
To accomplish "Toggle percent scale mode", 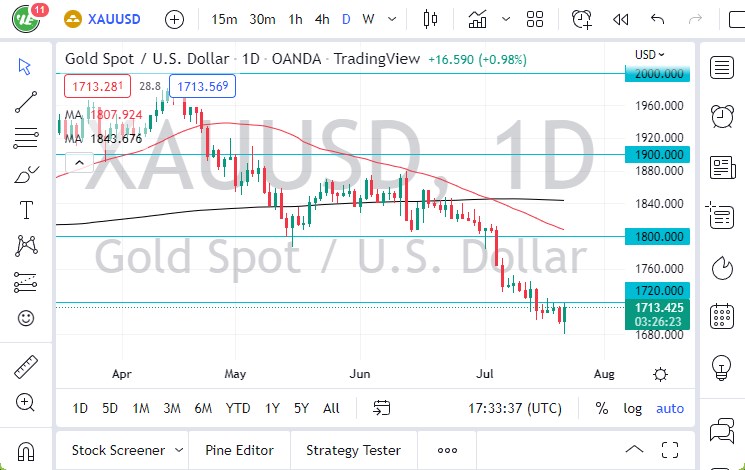I will pyautogui.click(x=602, y=408).
